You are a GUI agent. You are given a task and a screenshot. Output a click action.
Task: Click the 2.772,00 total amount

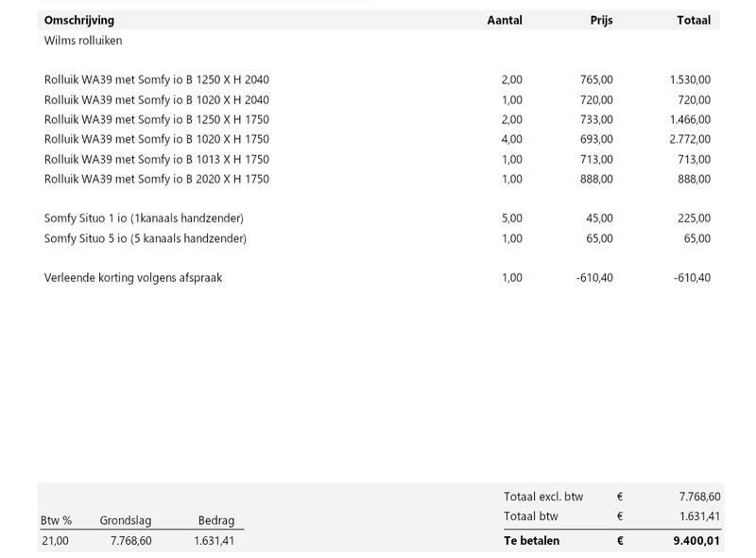pos(690,140)
